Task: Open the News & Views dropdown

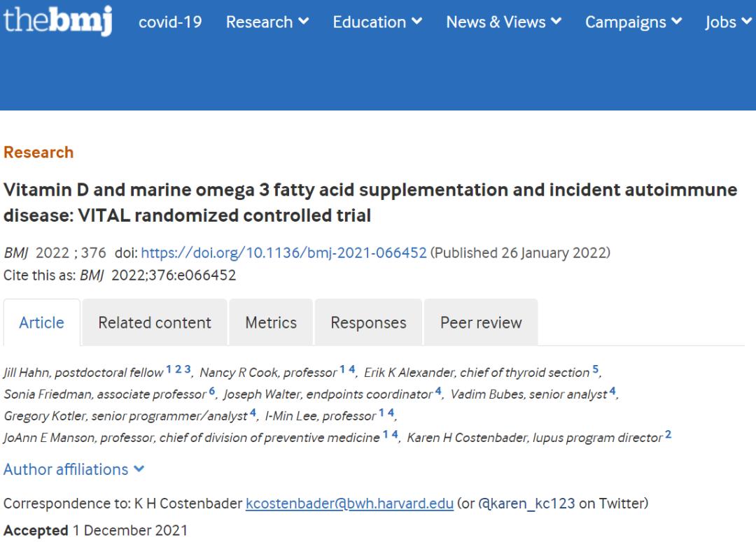Action: [503, 22]
